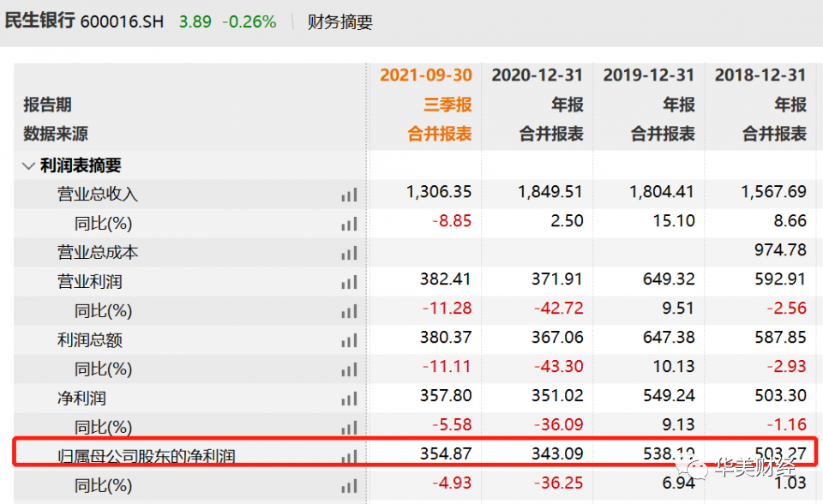Click the 三季报 report type label
The image size is (823, 504).
point(448,105)
